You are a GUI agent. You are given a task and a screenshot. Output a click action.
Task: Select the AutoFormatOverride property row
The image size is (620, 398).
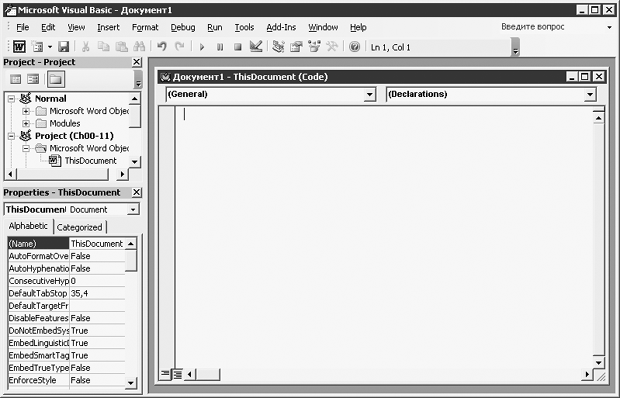(x=66, y=256)
